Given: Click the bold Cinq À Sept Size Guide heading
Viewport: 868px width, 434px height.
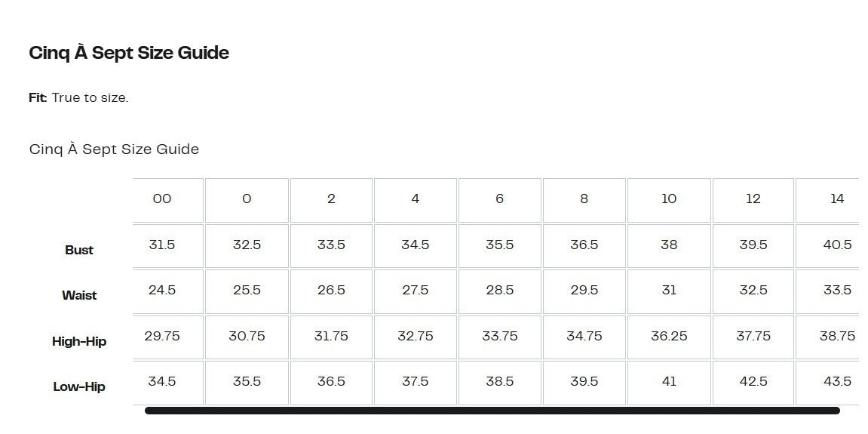Looking at the screenshot, I should (x=129, y=53).
